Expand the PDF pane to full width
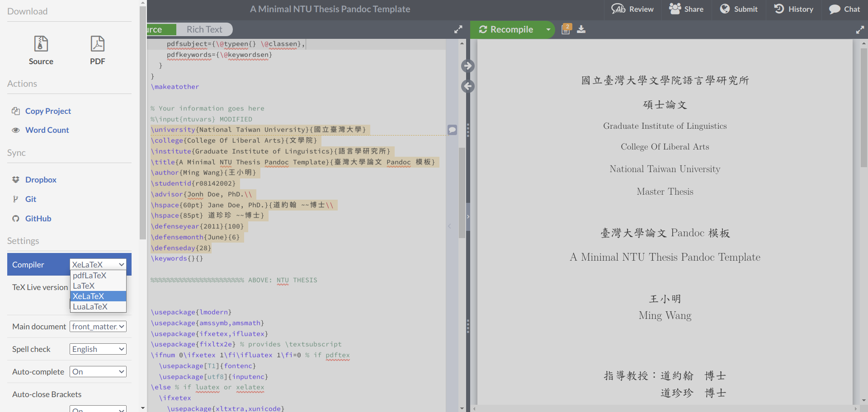Image resolution: width=868 pixels, height=412 pixels. (x=860, y=30)
